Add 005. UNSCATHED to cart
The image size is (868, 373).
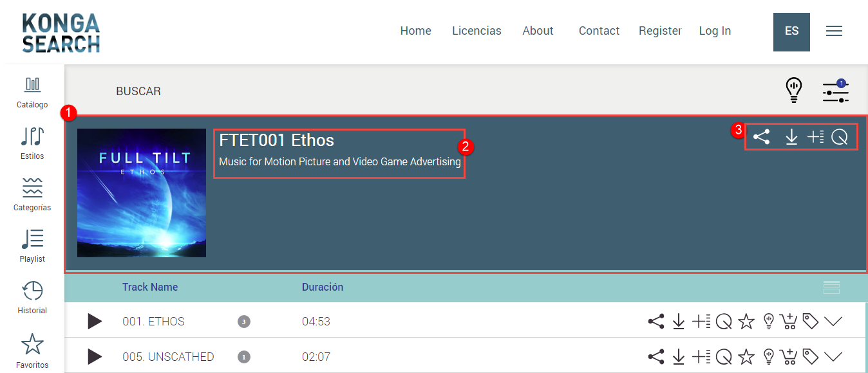(788, 356)
